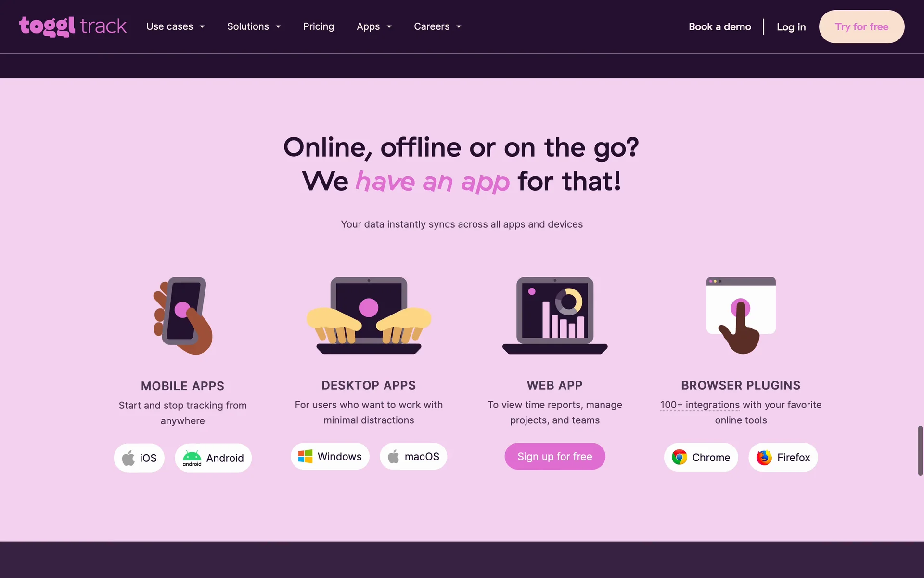Open the Android app download button

click(213, 458)
